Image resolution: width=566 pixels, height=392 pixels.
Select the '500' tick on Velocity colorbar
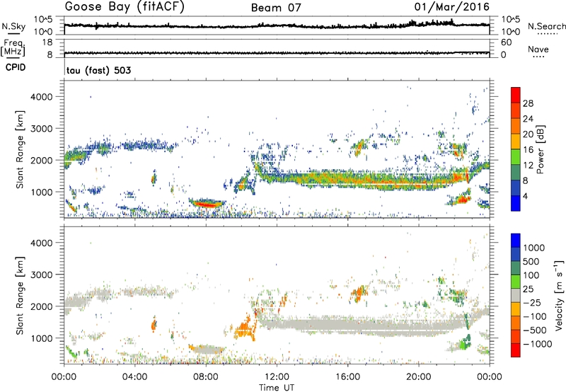531,261
